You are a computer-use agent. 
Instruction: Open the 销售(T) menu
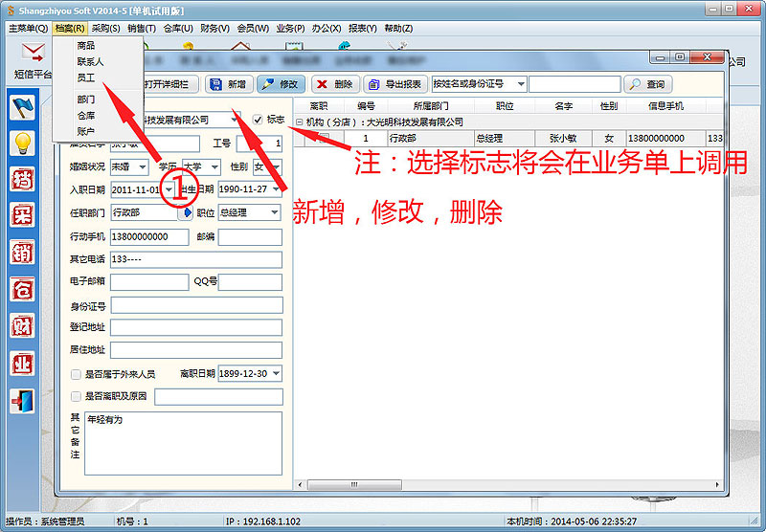tap(142, 29)
